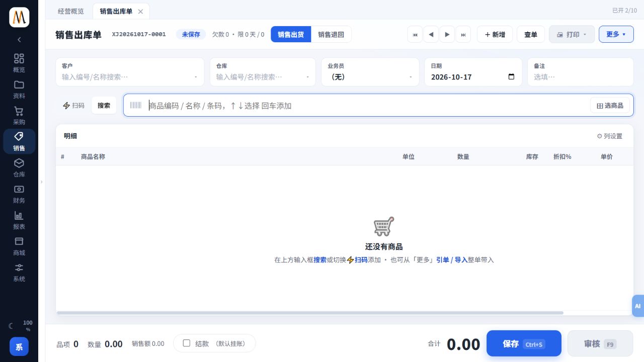This screenshot has height=362, width=644.
Task: Switch to the 经营概览 tab
Action: click(x=71, y=11)
